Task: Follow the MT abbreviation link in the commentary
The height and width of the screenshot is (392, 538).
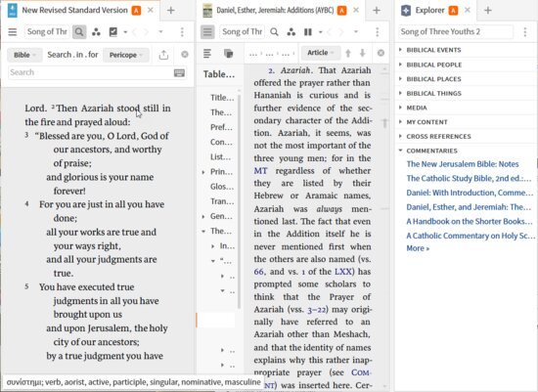Action: click(x=260, y=171)
